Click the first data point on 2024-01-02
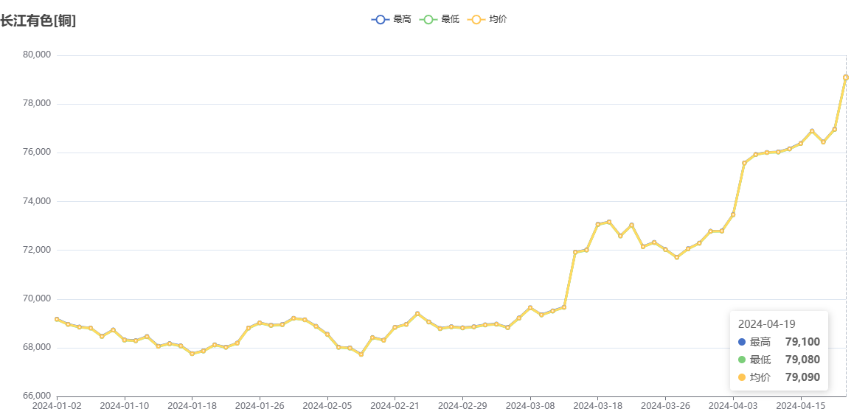This screenshot has width=868, height=420. [57, 319]
